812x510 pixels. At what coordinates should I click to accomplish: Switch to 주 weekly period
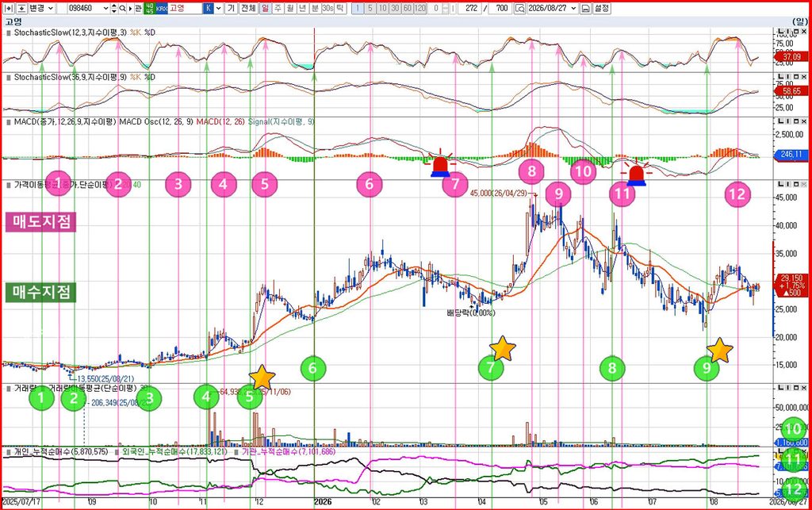click(278, 8)
